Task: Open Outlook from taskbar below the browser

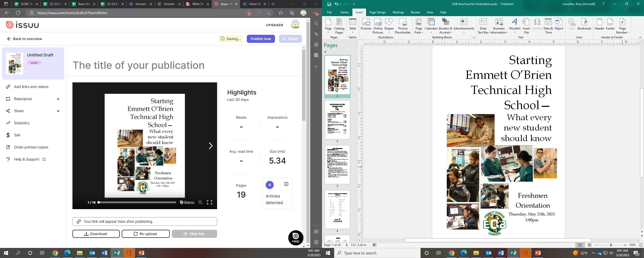Action: pos(92,253)
